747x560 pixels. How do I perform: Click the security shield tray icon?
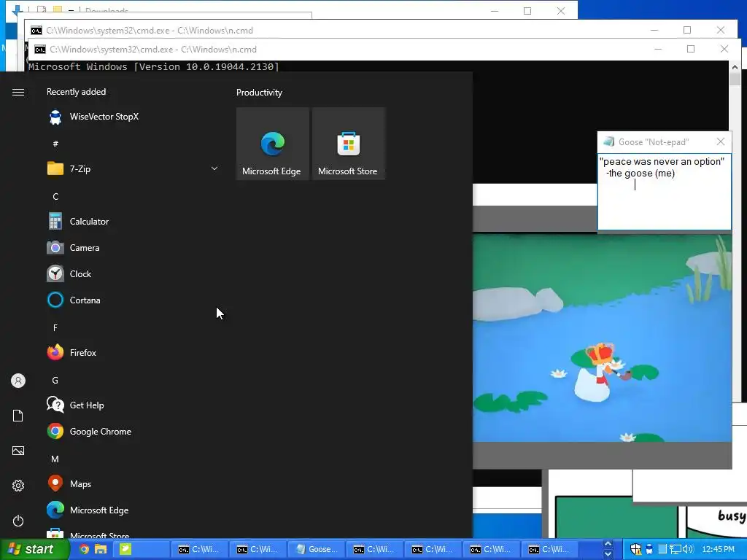click(635, 549)
